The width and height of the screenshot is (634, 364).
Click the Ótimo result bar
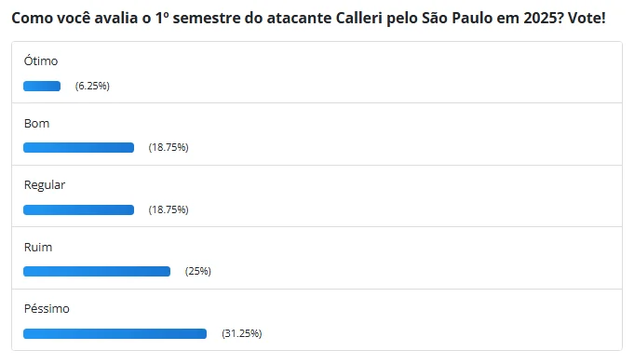click(42, 87)
